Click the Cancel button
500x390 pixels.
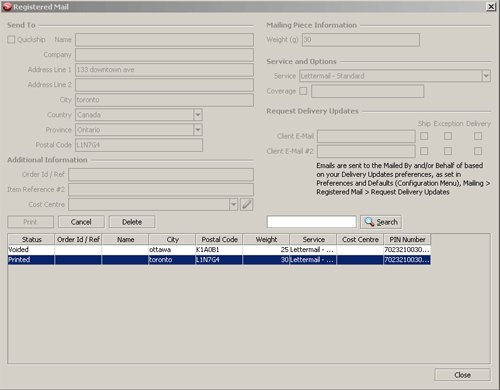tap(81, 222)
